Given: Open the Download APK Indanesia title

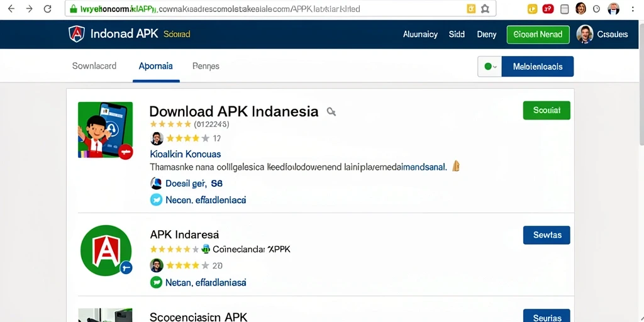Looking at the screenshot, I should coord(234,111).
